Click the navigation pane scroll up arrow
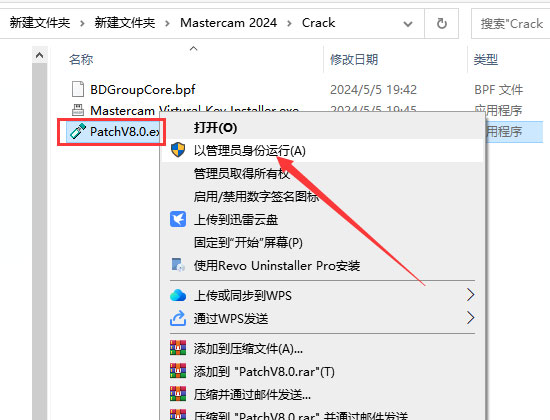The image size is (550, 420). (40, 55)
